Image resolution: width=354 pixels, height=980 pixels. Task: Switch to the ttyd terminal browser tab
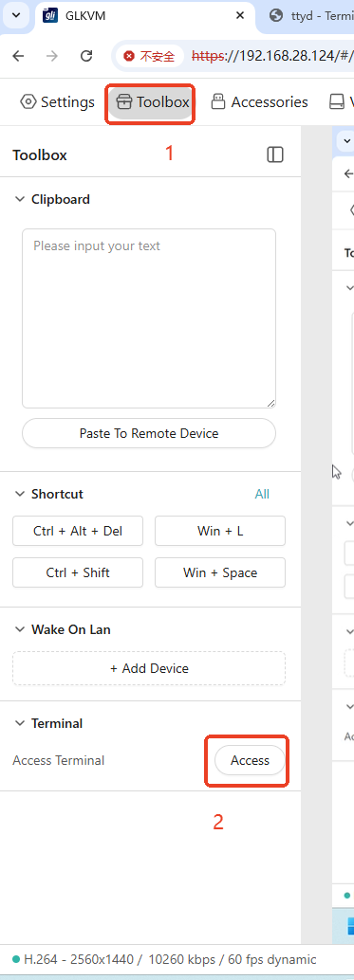(306, 15)
